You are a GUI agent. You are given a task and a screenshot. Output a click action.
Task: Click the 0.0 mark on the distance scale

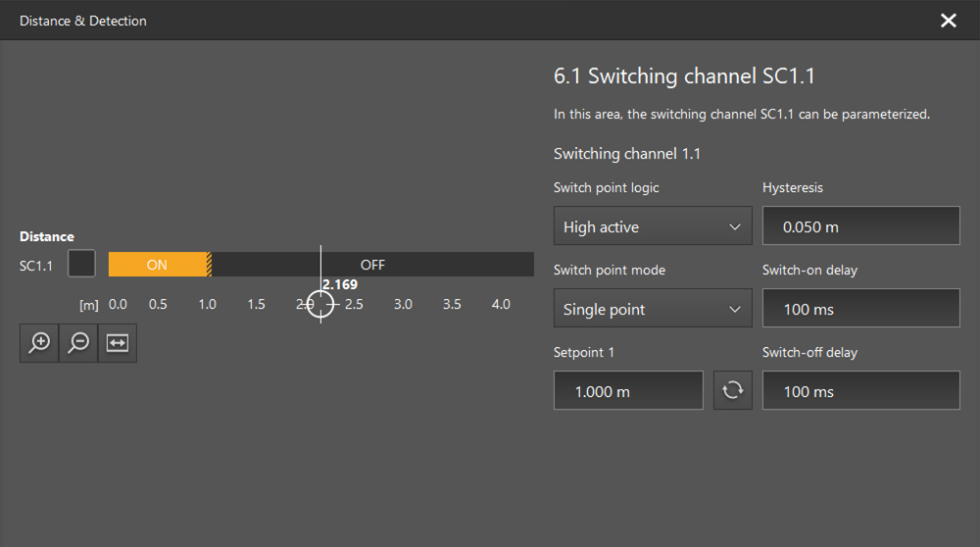tap(118, 305)
